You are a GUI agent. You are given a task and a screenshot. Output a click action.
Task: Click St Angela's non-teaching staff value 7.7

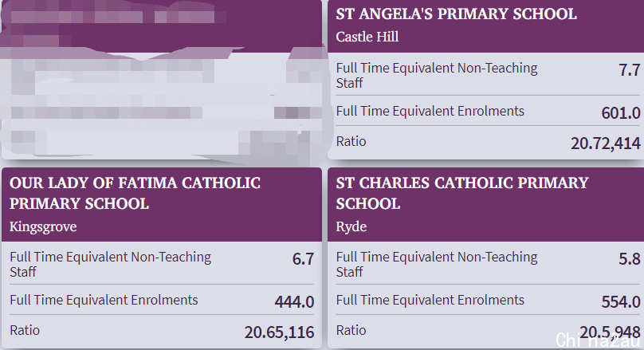coord(629,70)
